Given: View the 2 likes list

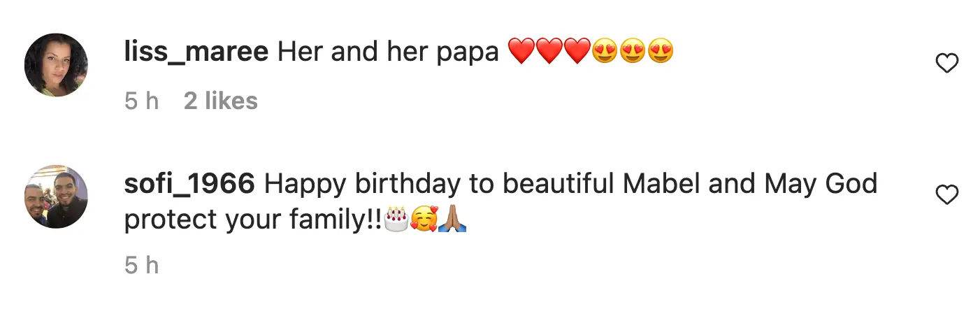Looking at the screenshot, I should click(221, 101).
